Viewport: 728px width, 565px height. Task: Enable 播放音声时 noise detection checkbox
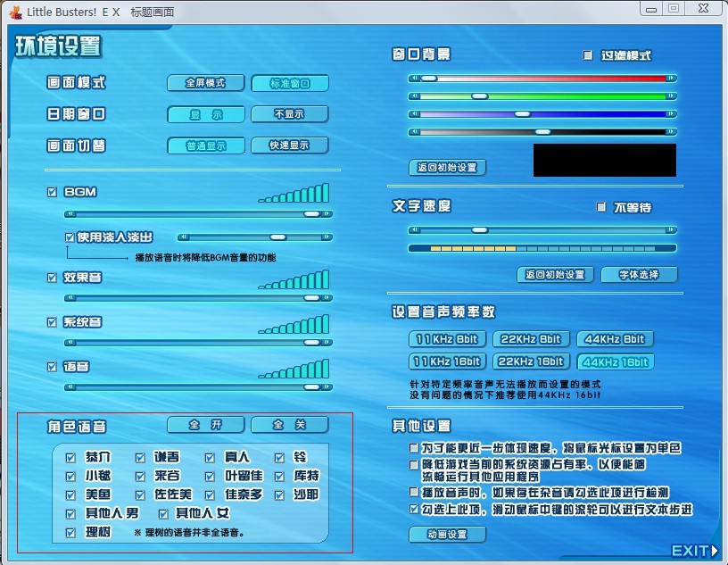click(414, 492)
